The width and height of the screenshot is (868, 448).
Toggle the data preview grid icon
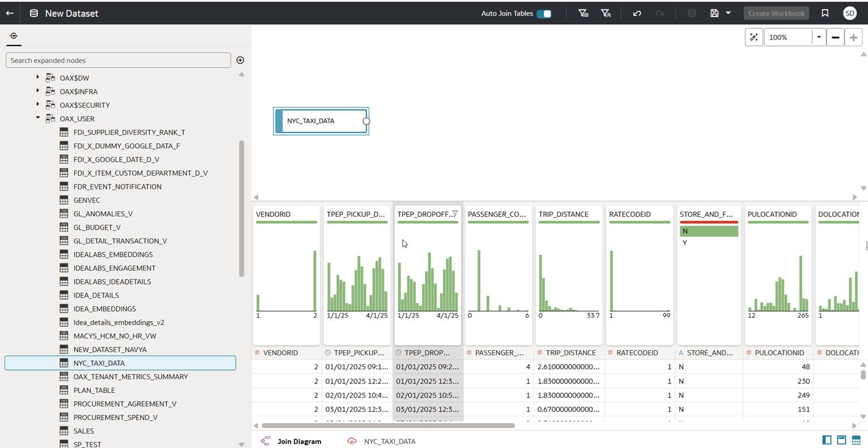pyautogui.click(x=856, y=440)
